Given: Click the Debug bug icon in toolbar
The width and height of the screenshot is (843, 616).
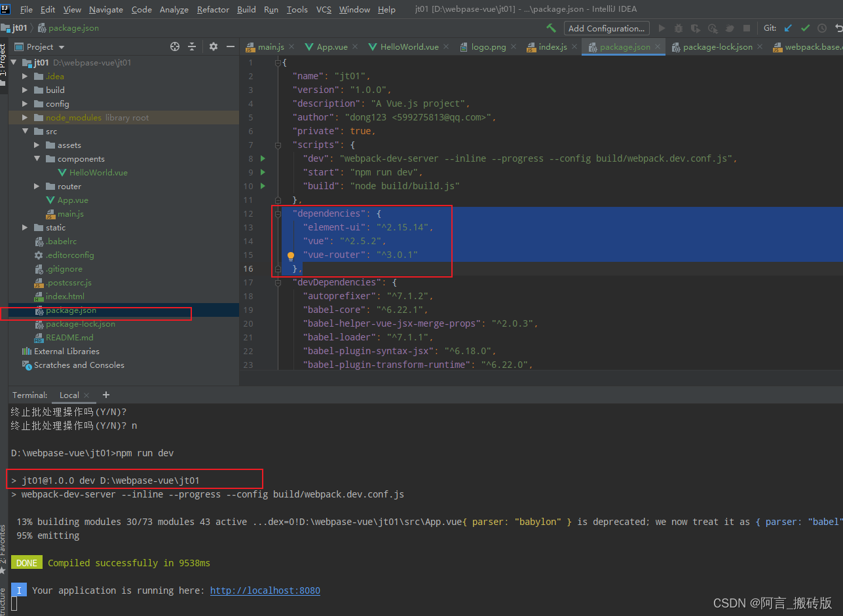Looking at the screenshot, I should pyautogui.click(x=679, y=28).
